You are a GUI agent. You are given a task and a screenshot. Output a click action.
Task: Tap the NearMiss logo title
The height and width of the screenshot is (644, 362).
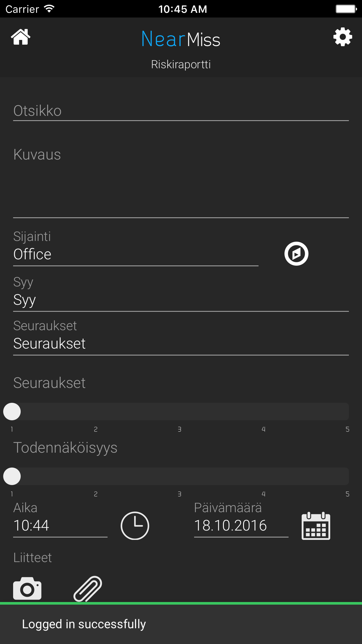(x=181, y=39)
